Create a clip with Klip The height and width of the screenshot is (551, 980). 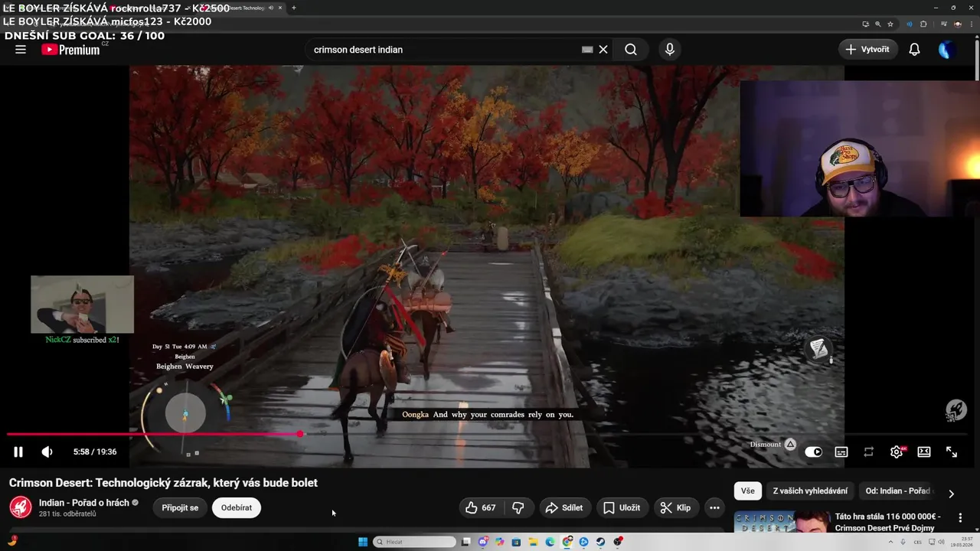[676, 507]
